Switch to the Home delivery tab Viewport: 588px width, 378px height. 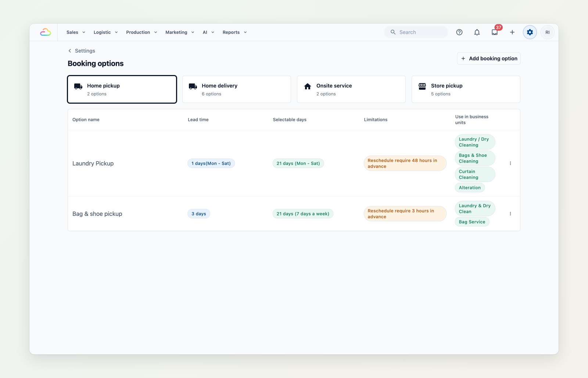[237, 89]
